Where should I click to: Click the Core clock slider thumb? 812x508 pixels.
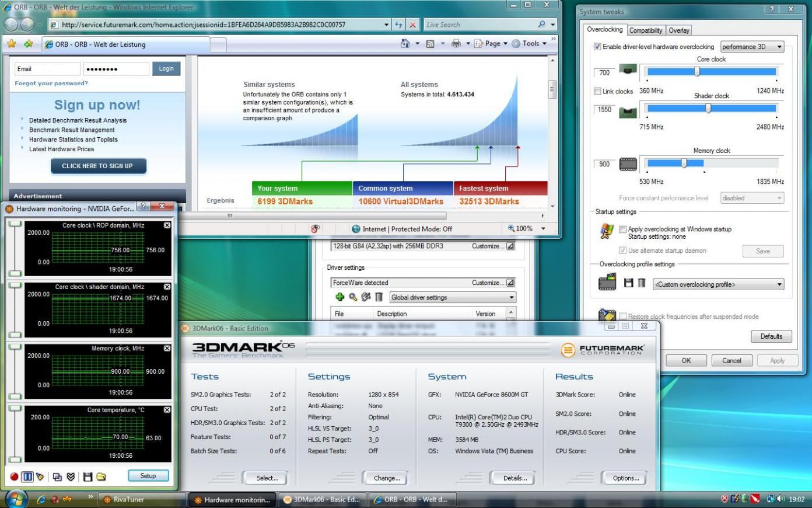point(696,72)
